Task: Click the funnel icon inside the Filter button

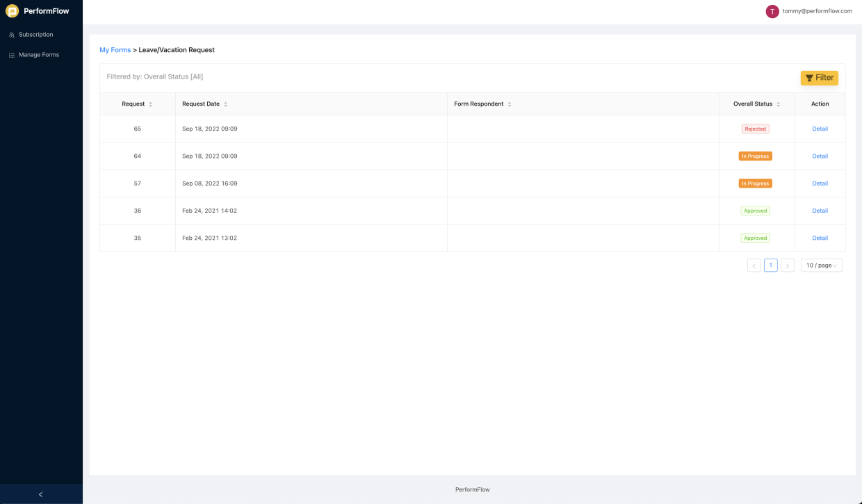Action: click(808, 78)
